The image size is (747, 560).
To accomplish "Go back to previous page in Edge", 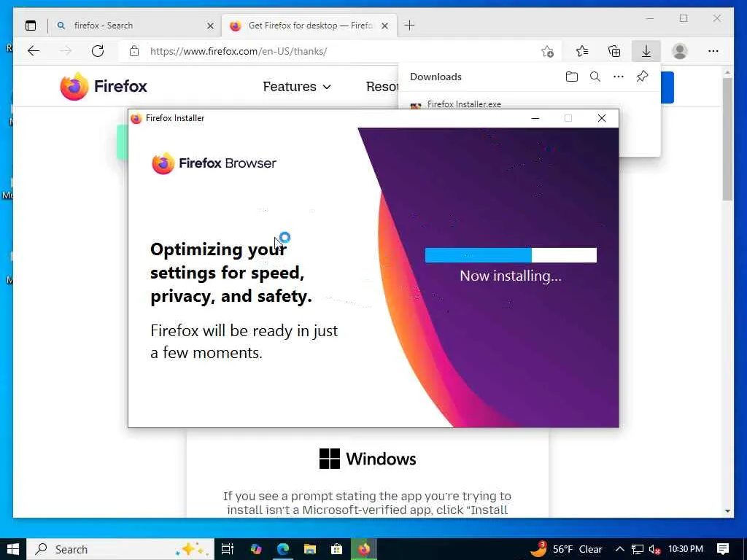I will pos(34,51).
